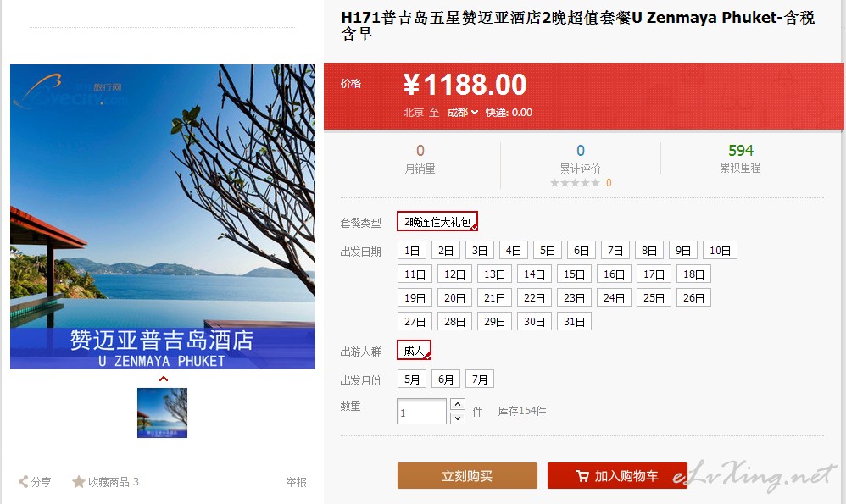Click the 累计评价 reviews count
Image resolution: width=846 pixels, height=504 pixels.
580,151
